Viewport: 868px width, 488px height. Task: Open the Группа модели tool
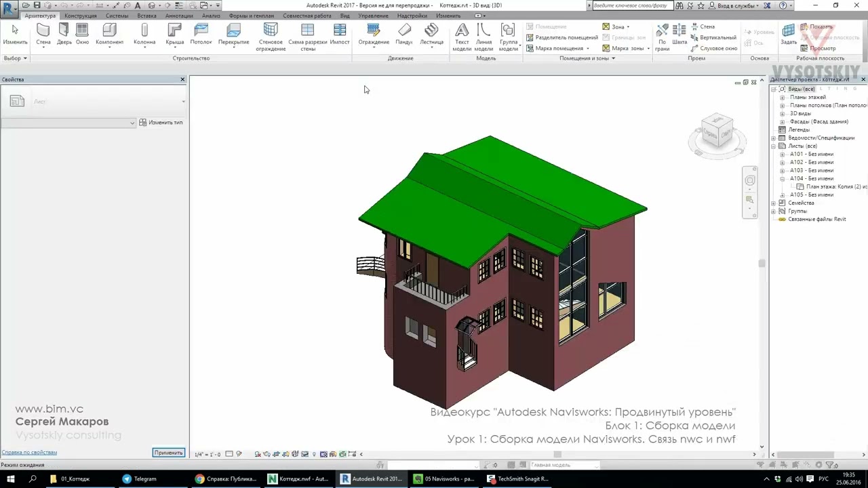click(x=508, y=37)
